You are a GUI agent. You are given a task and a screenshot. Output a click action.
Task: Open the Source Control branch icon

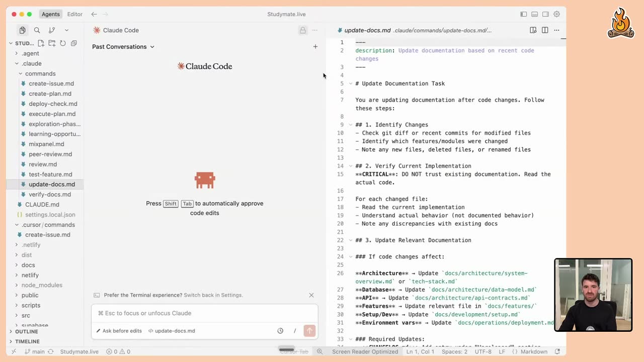(51, 30)
